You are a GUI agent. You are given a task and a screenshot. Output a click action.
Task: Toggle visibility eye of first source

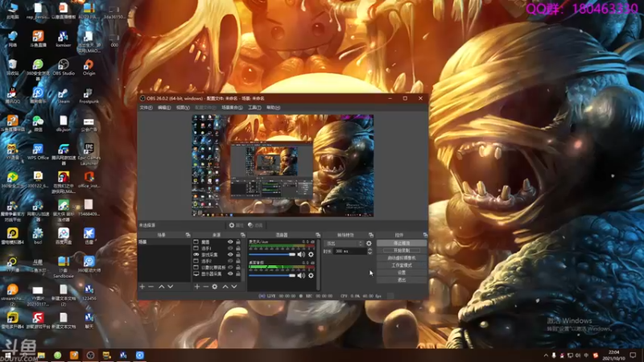point(230,242)
